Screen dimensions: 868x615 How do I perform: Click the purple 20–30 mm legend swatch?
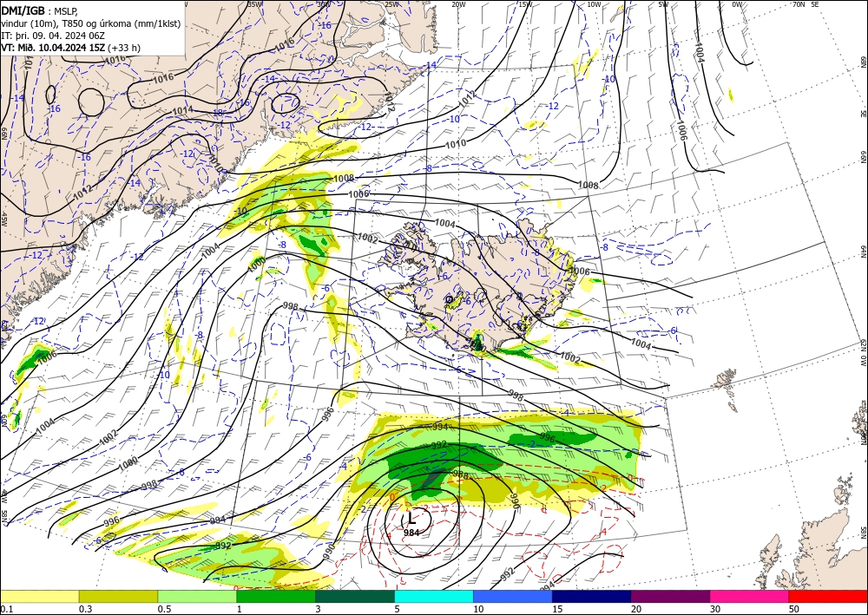670,596
